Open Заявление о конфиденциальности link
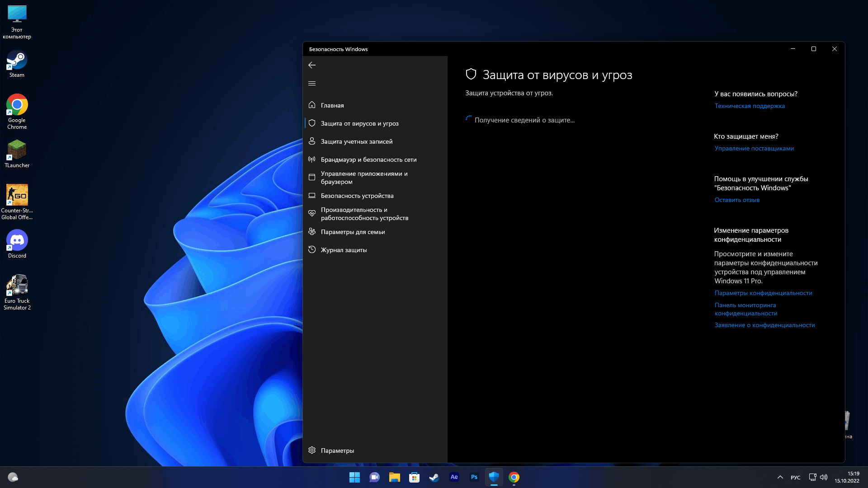The image size is (868, 488). point(765,325)
